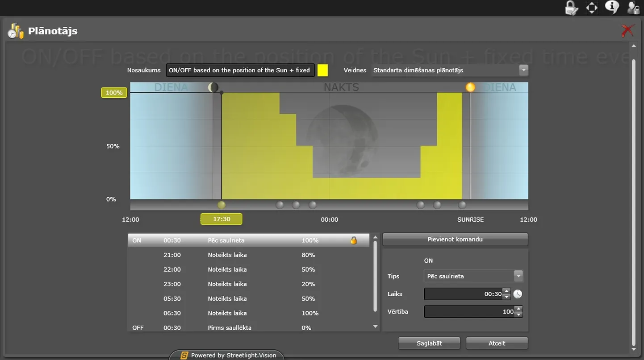Click the sunset moon marker on chart
Screen dimensions: 644x360
click(x=213, y=87)
